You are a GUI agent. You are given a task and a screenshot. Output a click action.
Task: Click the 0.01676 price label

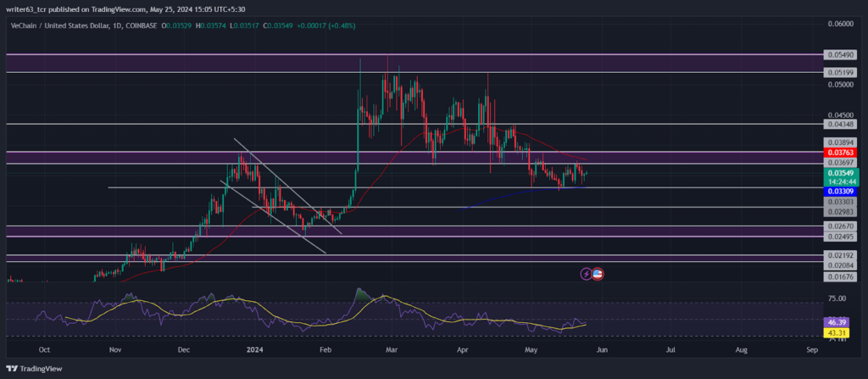point(840,276)
